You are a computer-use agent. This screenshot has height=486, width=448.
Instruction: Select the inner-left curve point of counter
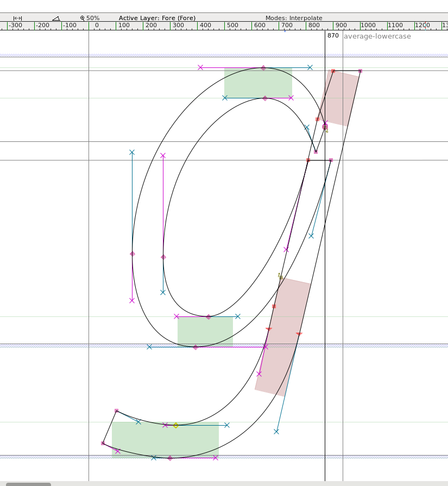(163, 257)
